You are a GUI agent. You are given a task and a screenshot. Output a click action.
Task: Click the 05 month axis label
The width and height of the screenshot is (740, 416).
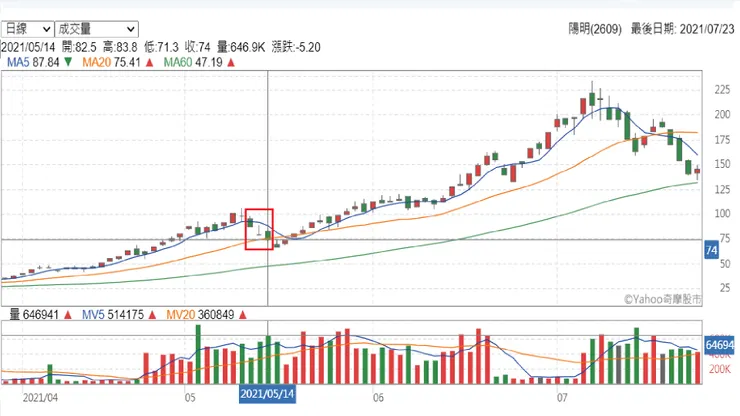pos(190,398)
